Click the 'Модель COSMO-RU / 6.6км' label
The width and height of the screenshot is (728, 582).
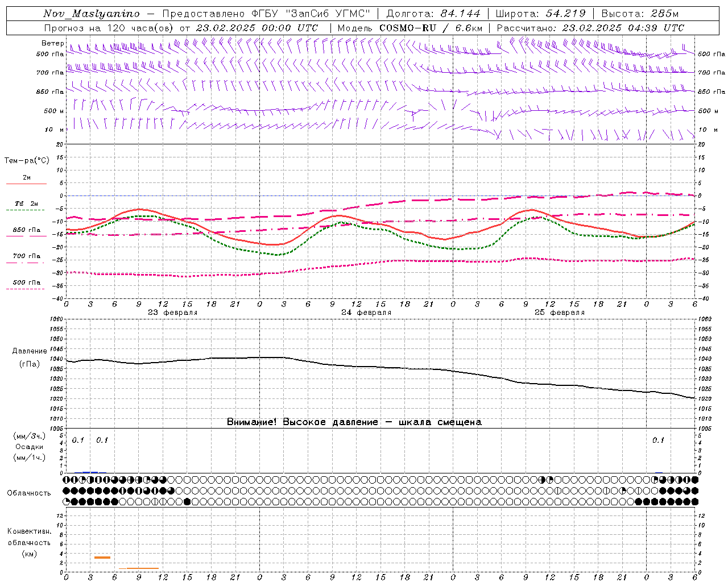pos(409,28)
